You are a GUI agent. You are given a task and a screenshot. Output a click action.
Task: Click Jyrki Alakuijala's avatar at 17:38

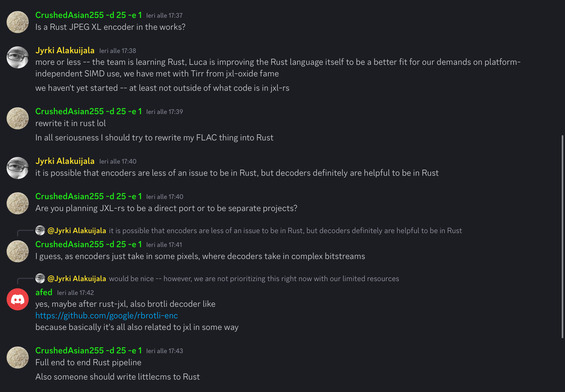pos(18,57)
